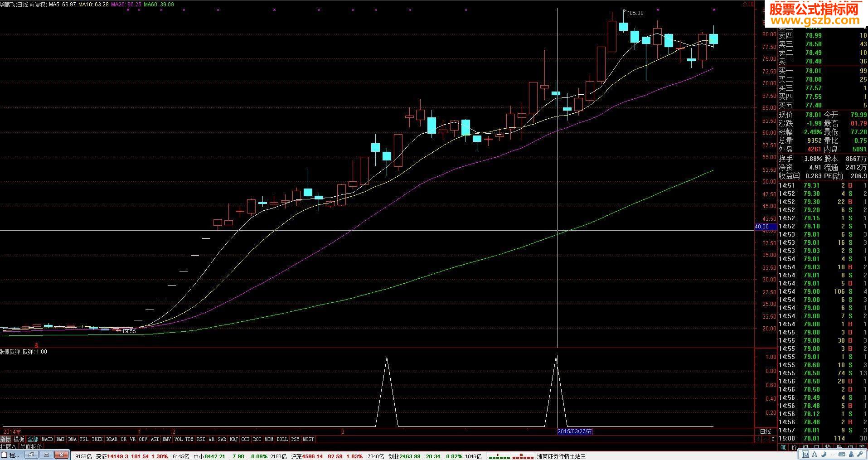The height and width of the screenshot is (460, 868).
Task: Click the maximize icon in the bottom-left mini window
Action: (46, 455)
